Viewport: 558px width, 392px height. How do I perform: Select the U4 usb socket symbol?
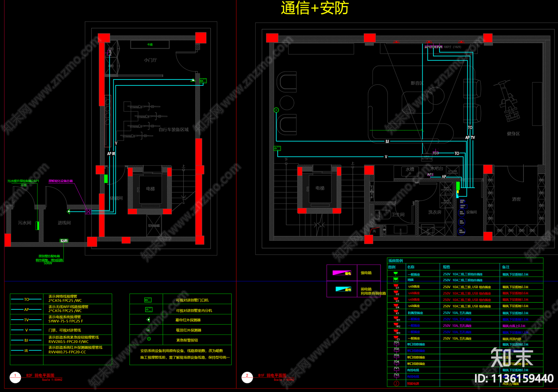tap(396, 306)
